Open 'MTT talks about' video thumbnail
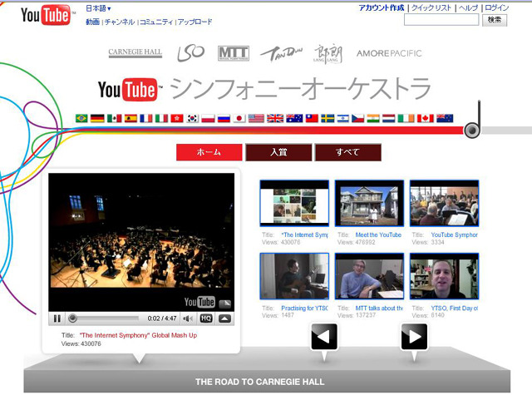 pyautogui.click(x=369, y=276)
